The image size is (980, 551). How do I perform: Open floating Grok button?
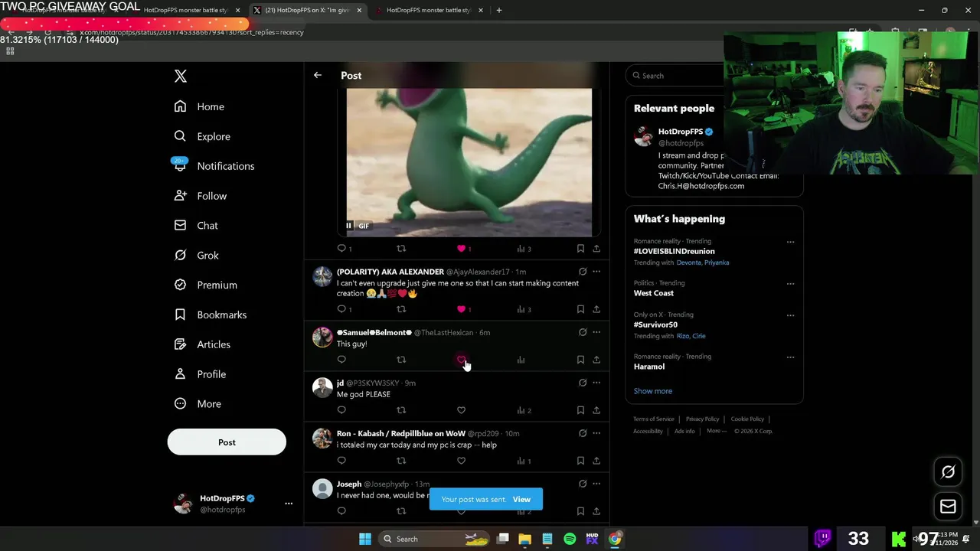tap(948, 472)
